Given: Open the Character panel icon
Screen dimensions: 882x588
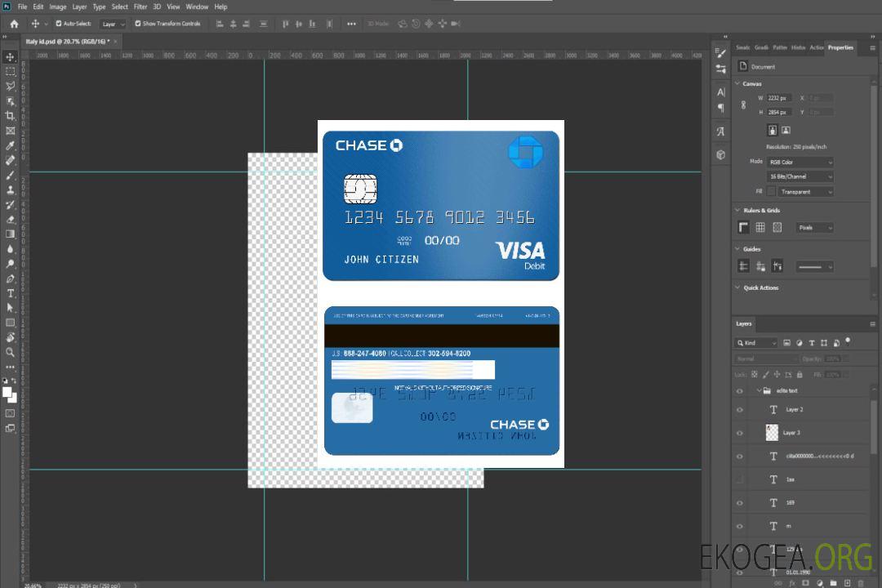Looking at the screenshot, I should tap(721, 91).
